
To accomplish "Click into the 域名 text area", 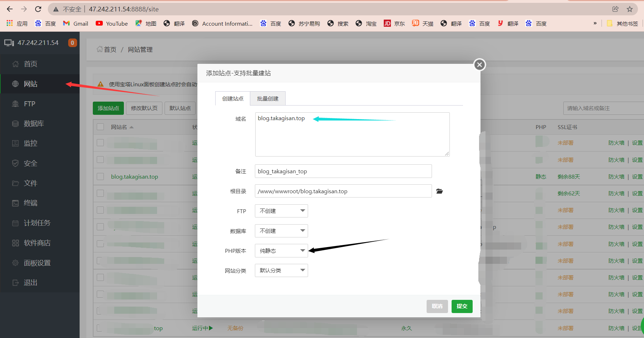I will point(352,134).
